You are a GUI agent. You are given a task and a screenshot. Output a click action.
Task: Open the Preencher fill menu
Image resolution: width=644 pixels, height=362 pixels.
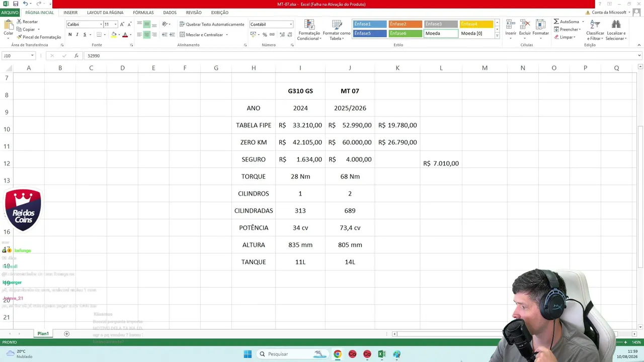click(568, 30)
